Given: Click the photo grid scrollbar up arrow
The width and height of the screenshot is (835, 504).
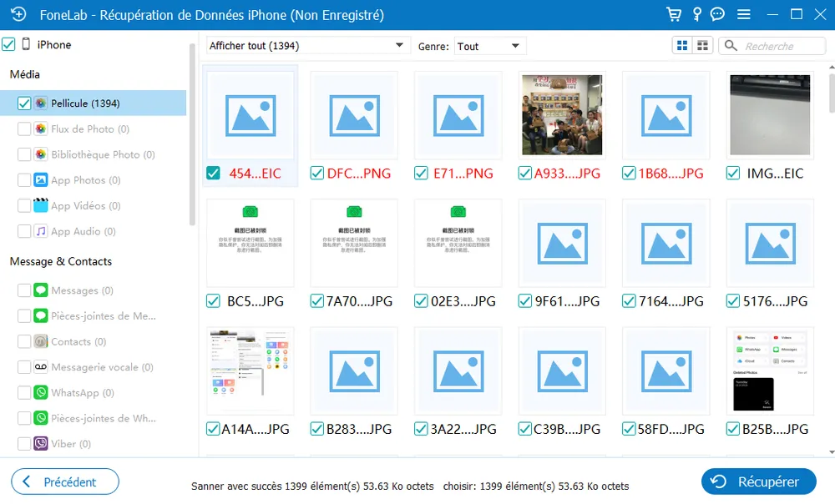Looking at the screenshot, I should pos(832,67).
